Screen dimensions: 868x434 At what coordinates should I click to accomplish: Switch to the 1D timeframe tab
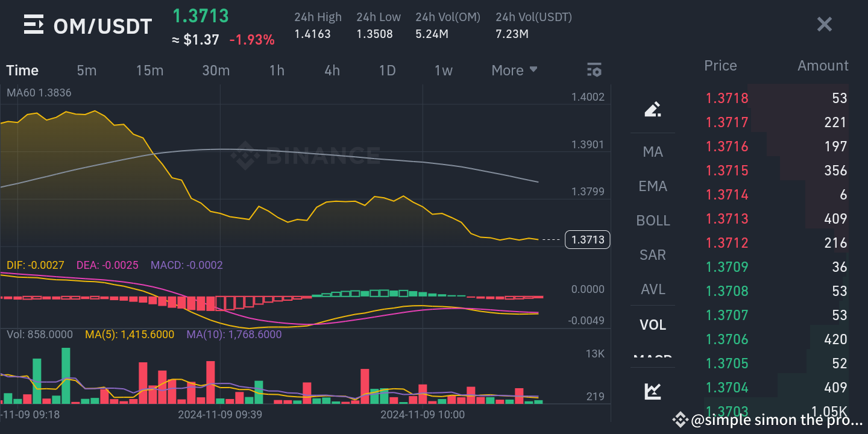tap(387, 70)
